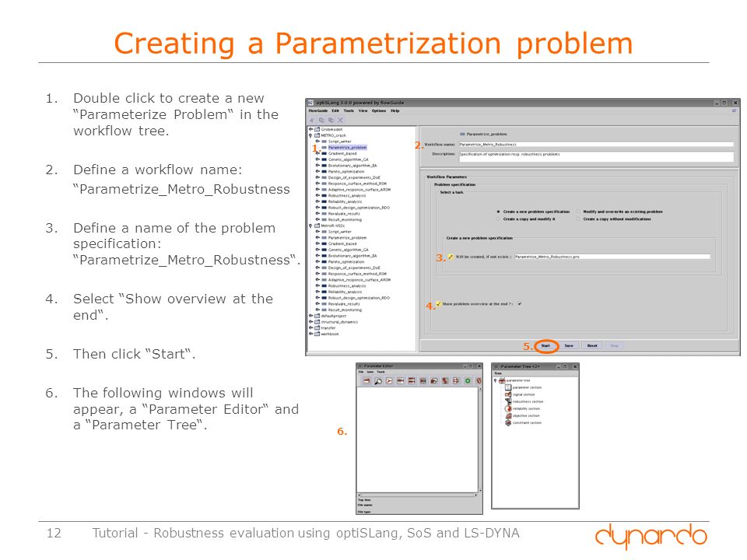Click the delete X icon in optiSLang toolbar
Viewport: 747px width, 560px height.
coord(340,120)
